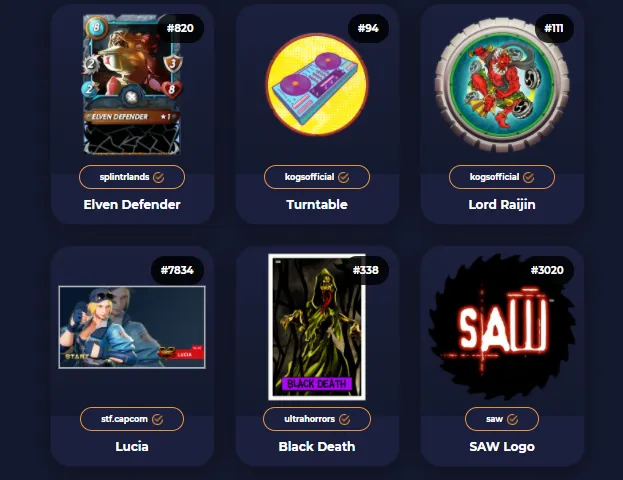The image size is (623, 480).
Task: Open the Lord Raijin title link
Action: (502, 204)
